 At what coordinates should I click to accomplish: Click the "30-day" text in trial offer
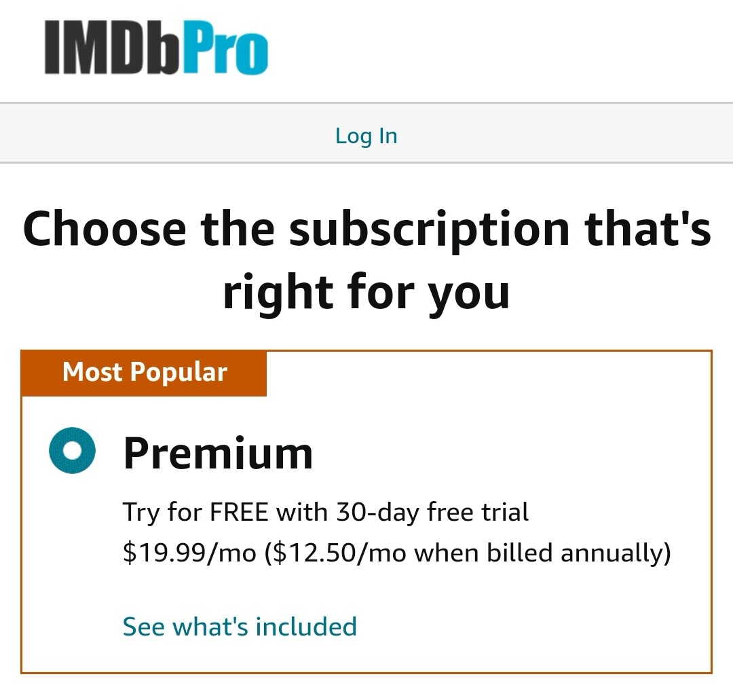point(377,511)
